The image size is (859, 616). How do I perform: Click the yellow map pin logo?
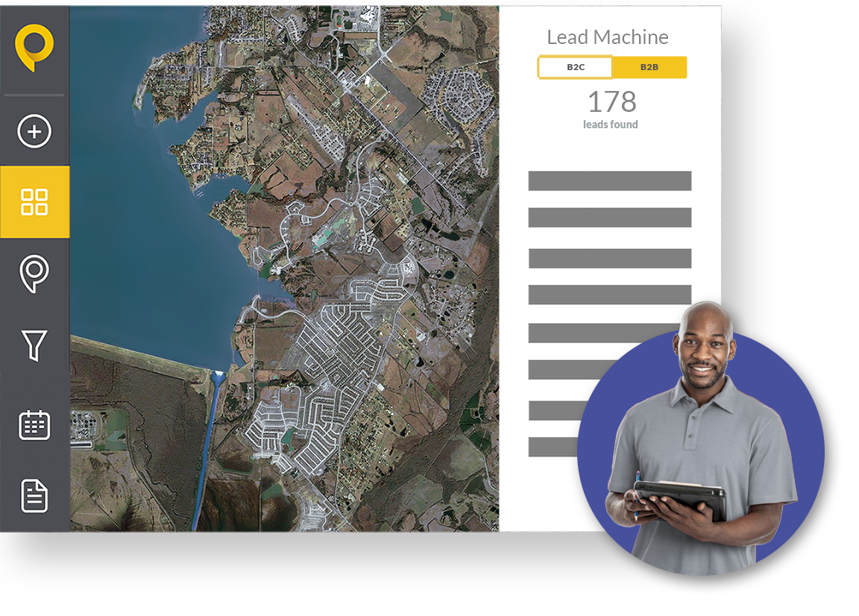click(x=34, y=48)
